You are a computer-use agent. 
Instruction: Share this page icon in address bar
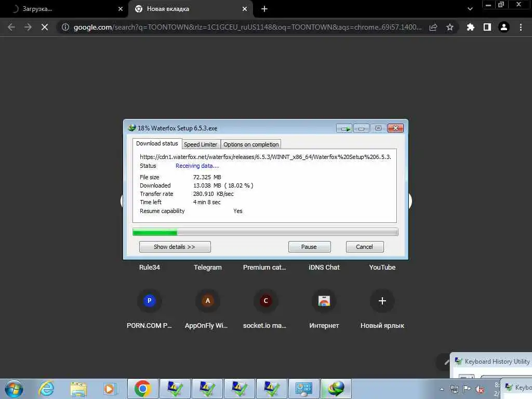pyautogui.click(x=433, y=27)
